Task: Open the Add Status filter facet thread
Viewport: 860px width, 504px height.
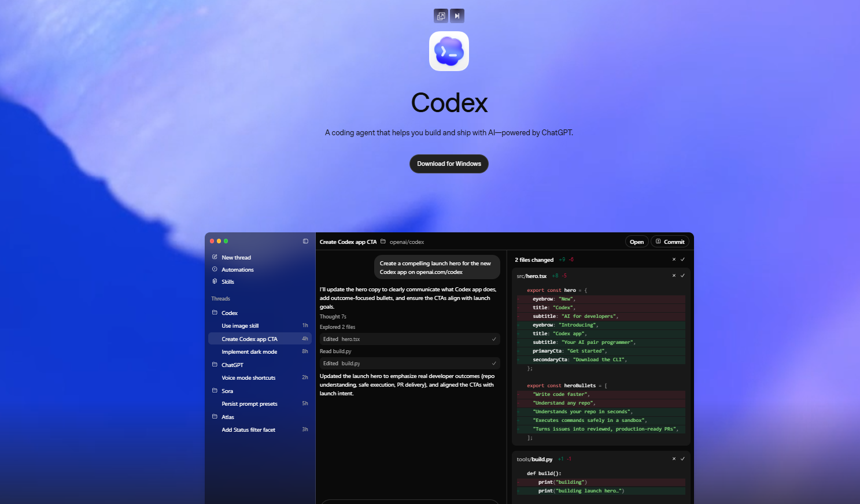Action: [x=260, y=430]
